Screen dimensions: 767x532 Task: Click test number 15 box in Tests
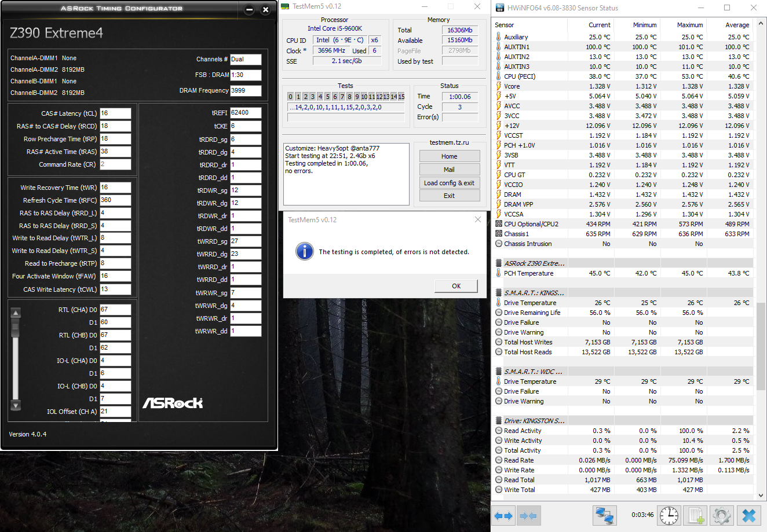click(401, 97)
